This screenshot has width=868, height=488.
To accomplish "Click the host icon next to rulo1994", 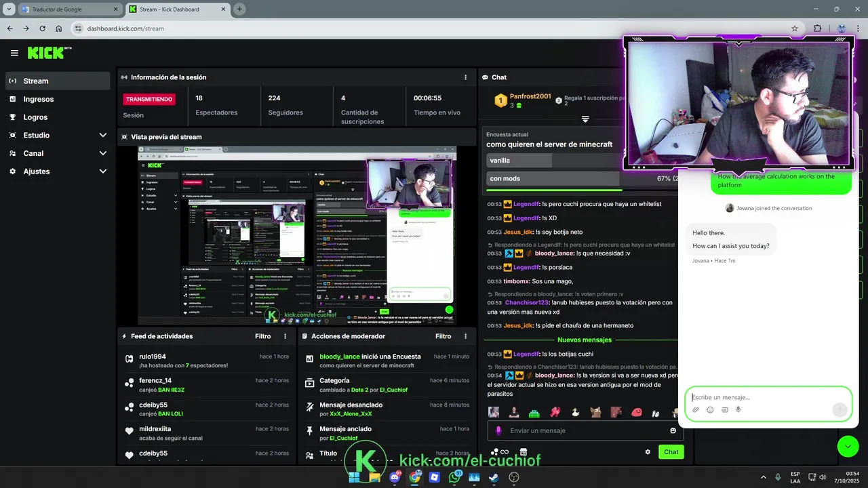I will [x=129, y=359].
